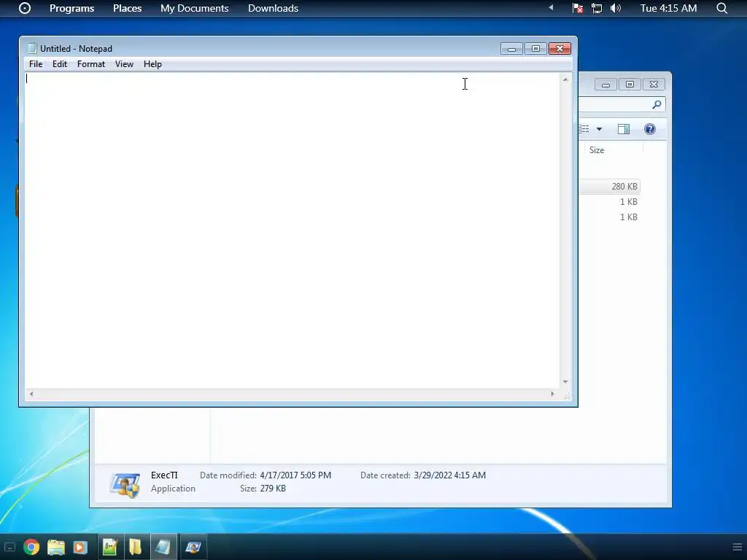This screenshot has width=747, height=560.
Task: Click the Notepad vertical scrollbar down arrow
Action: [565, 382]
